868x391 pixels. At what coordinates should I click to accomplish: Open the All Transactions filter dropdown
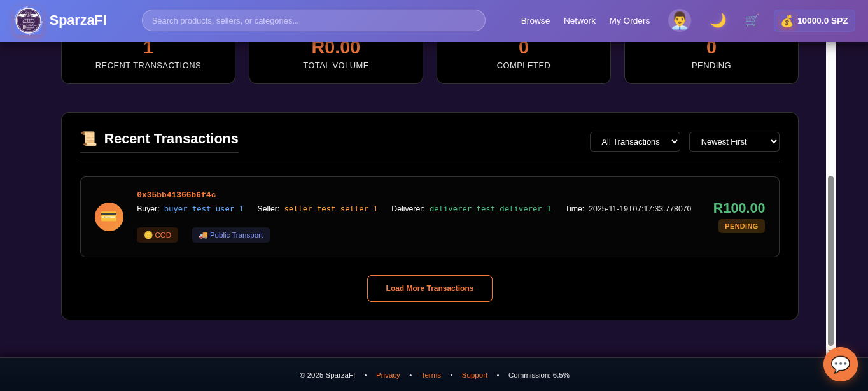pyautogui.click(x=634, y=141)
